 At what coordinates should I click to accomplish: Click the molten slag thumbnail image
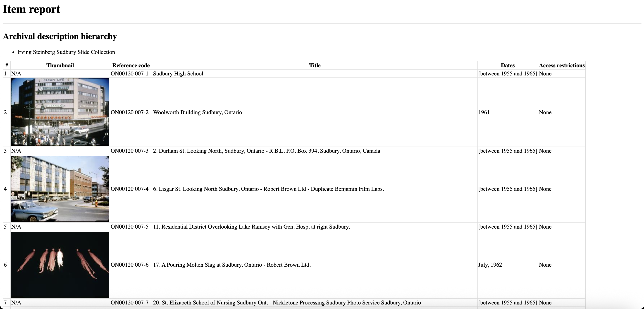[x=60, y=264]
